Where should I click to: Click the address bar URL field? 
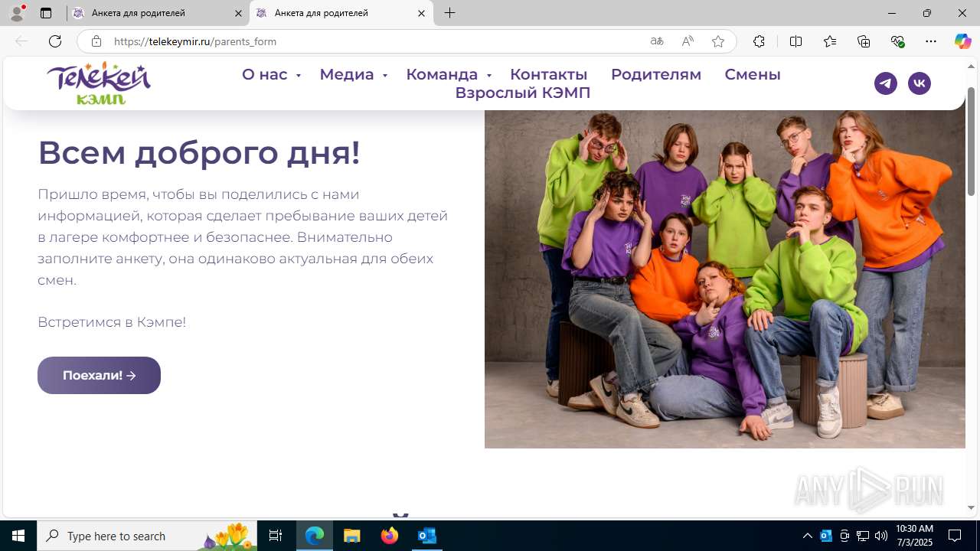375,41
